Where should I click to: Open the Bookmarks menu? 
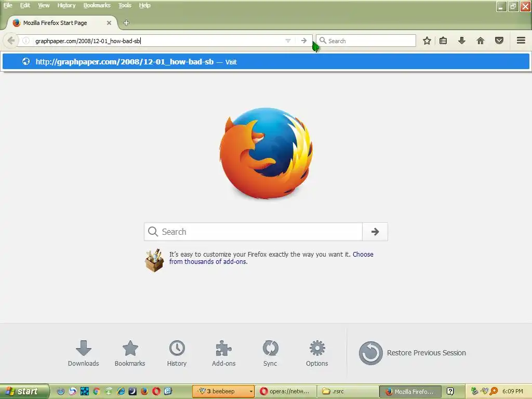click(97, 5)
